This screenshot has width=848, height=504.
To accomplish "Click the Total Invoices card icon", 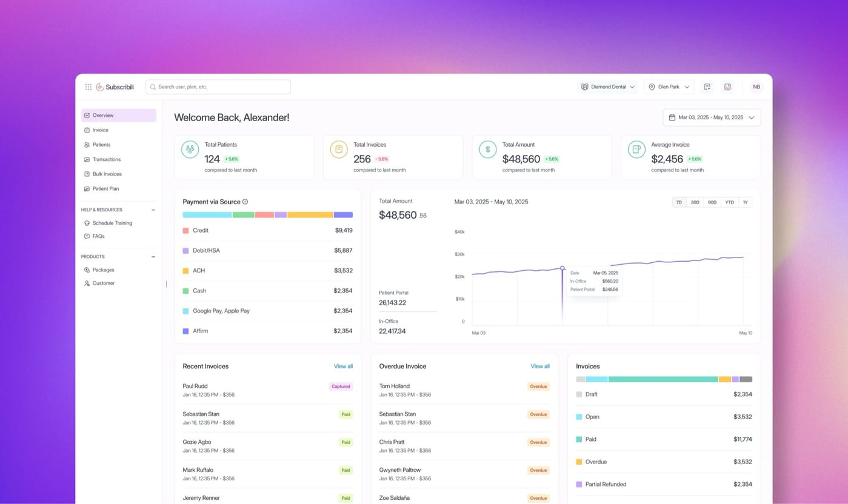I will coord(339,150).
